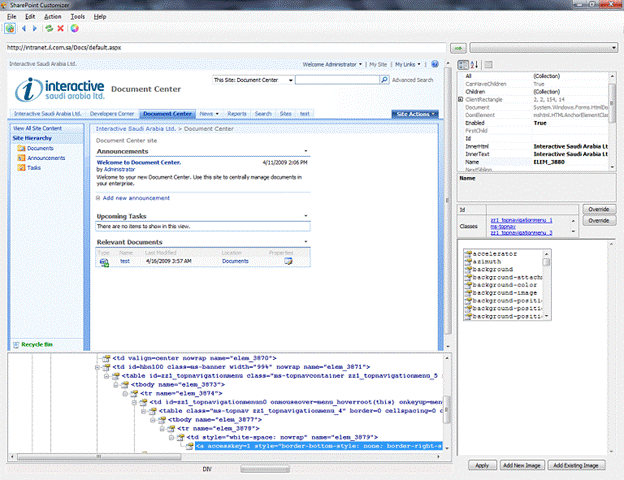
Task: Sort properties alphabetically with A-Z icon
Action: [x=474, y=64]
